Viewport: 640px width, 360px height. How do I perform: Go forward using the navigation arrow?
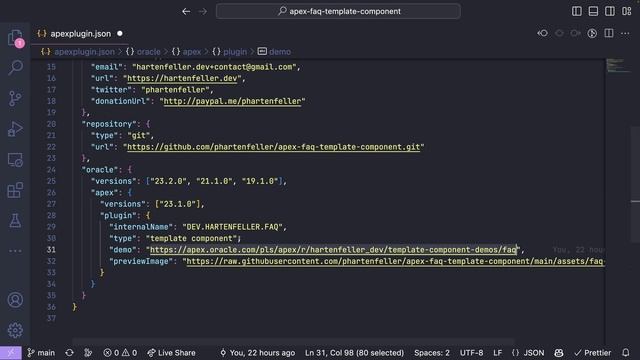(x=203, y=11)
